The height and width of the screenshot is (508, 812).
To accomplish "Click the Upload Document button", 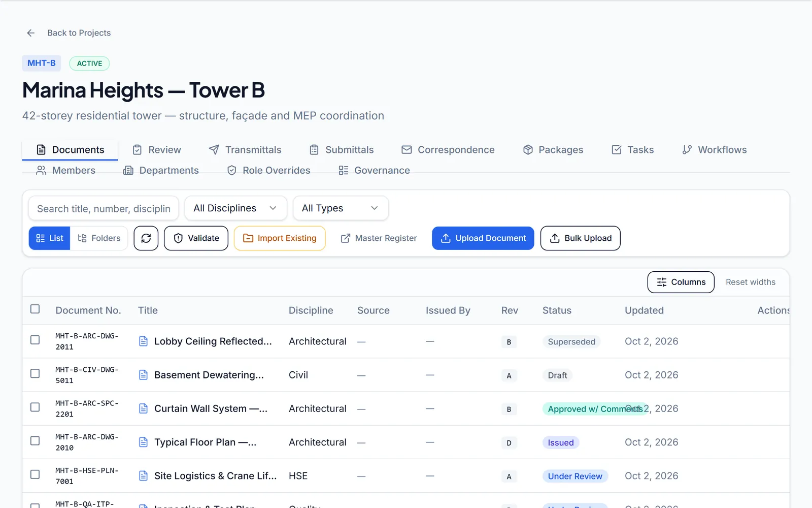I will [x=483, y=238].
